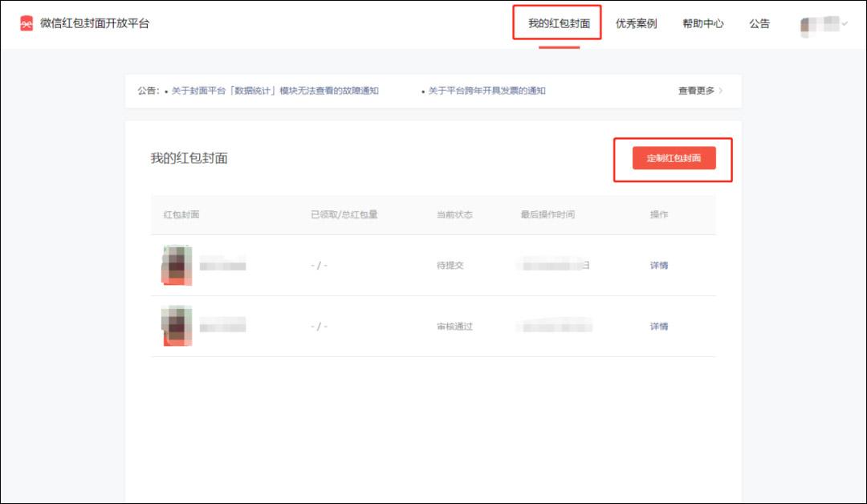Open the 我的红包封面 tab
Viewport: 867px width, 504px height.
[x=559, y=23]
